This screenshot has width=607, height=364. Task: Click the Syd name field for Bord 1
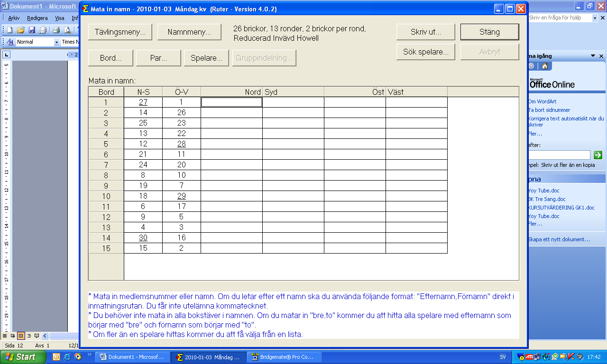[293, 102]
